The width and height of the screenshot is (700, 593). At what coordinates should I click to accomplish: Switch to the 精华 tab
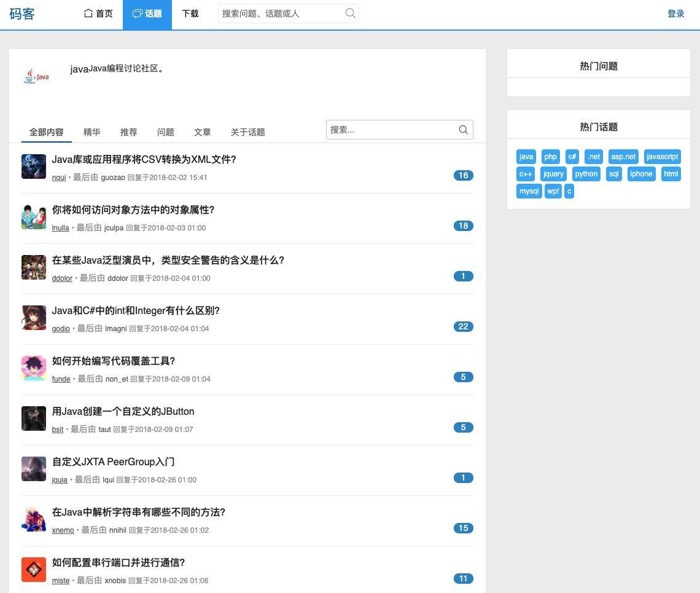[x=92, y=132]
